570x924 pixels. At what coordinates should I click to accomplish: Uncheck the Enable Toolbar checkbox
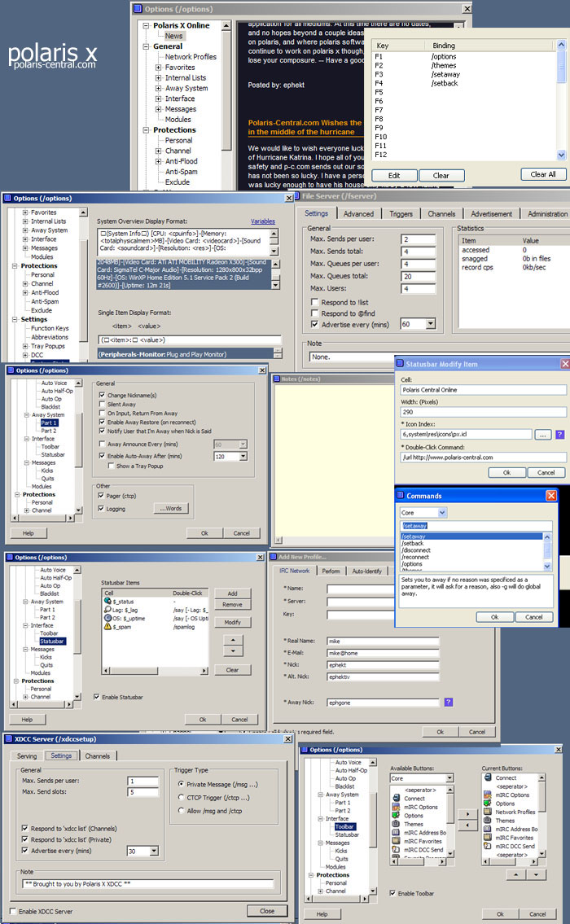pyautogui.click(x=392, y=893)
